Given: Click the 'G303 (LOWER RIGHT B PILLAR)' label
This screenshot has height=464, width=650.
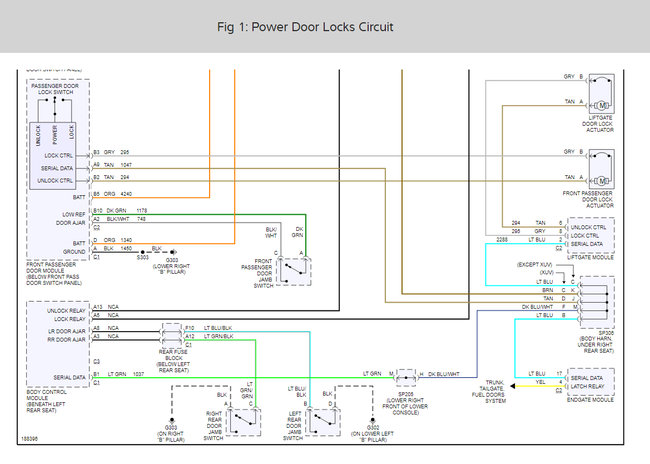Looking at the screenshot, I should point(171,266).
